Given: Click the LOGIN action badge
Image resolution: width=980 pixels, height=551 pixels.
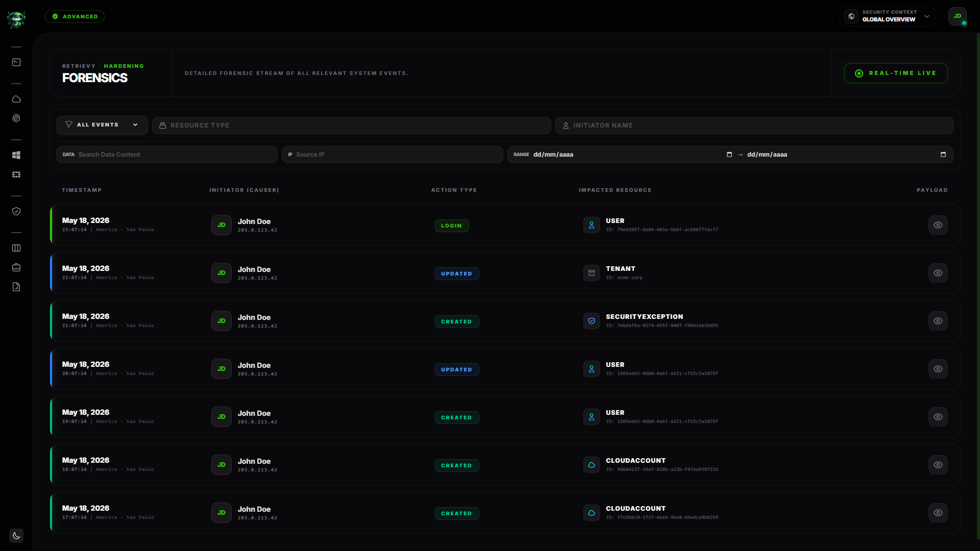Looking at the screenshot, I should 452,226.
